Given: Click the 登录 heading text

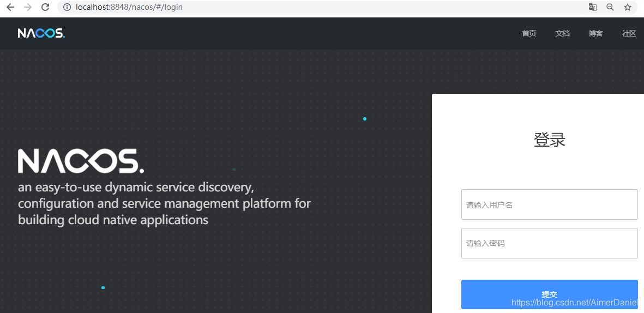Looking at the screenshot, I should 550,141.
